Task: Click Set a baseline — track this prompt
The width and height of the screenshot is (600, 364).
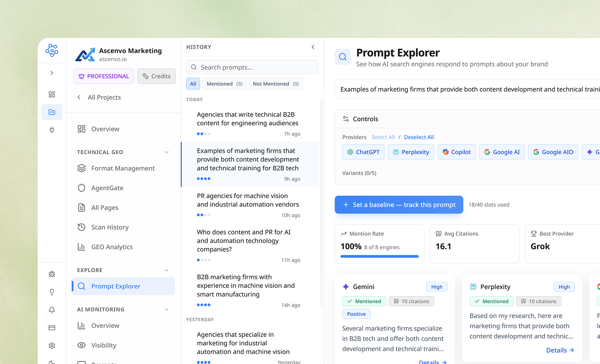Action: 399,205
